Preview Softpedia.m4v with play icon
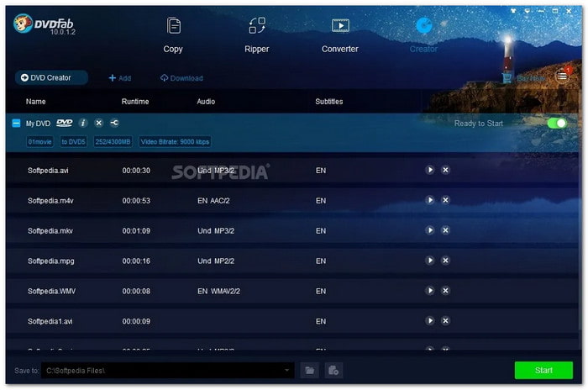Image resolution: width=588 pixels, height=390 pixels. (430, 200)
